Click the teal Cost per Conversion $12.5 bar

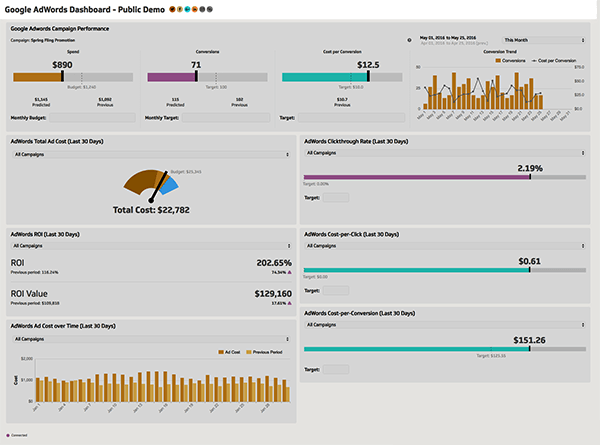point(325,77)
